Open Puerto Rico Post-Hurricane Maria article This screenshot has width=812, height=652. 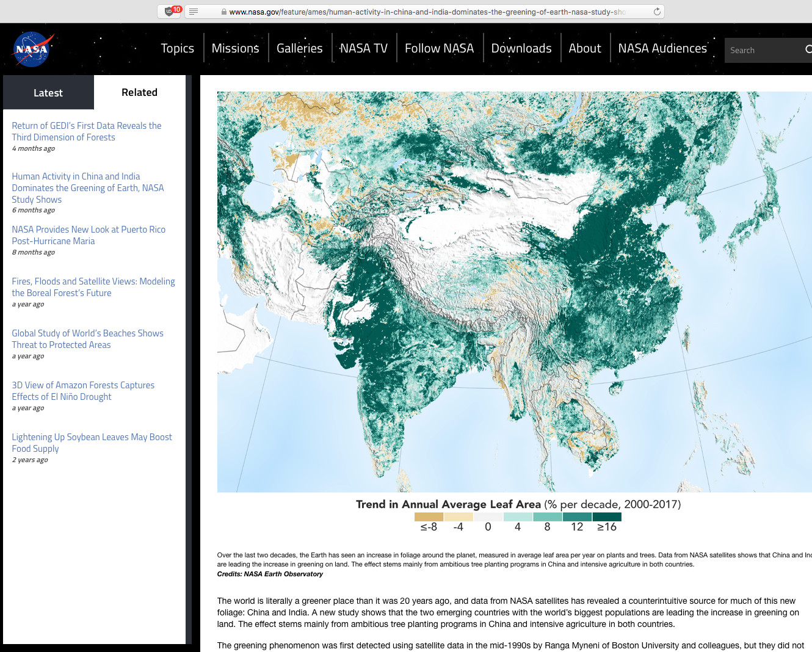(89, 235)
